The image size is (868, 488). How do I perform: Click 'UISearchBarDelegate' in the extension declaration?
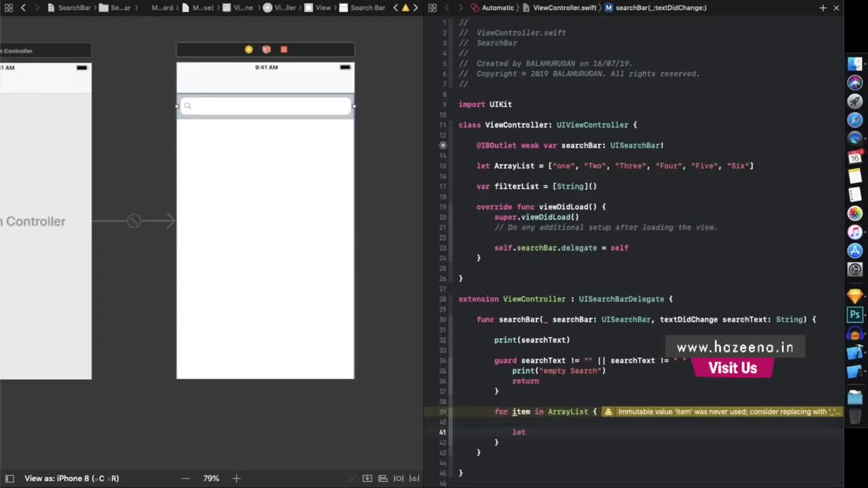[x=621, y=299]
